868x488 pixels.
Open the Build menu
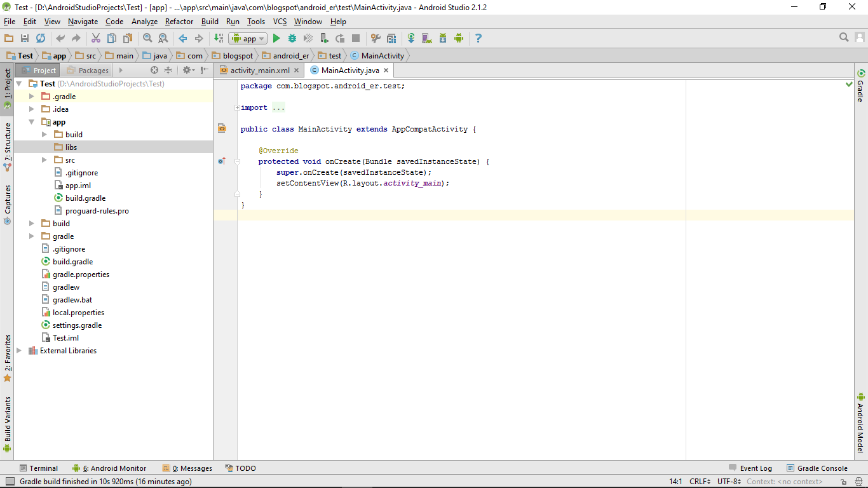pyautogui.click(x=210, y=22)
